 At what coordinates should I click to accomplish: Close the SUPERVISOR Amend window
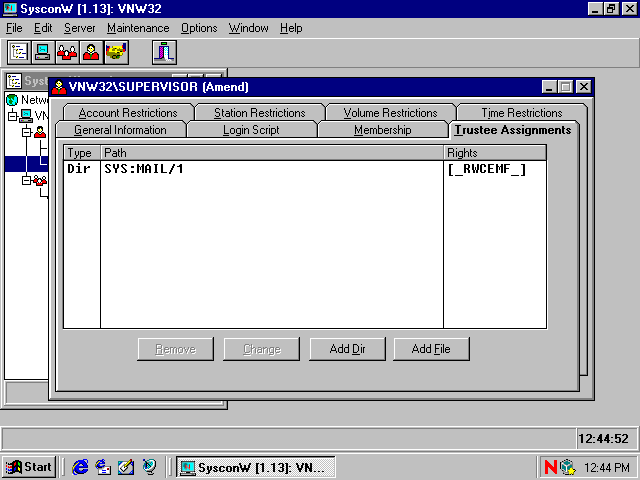click(584, 87)
